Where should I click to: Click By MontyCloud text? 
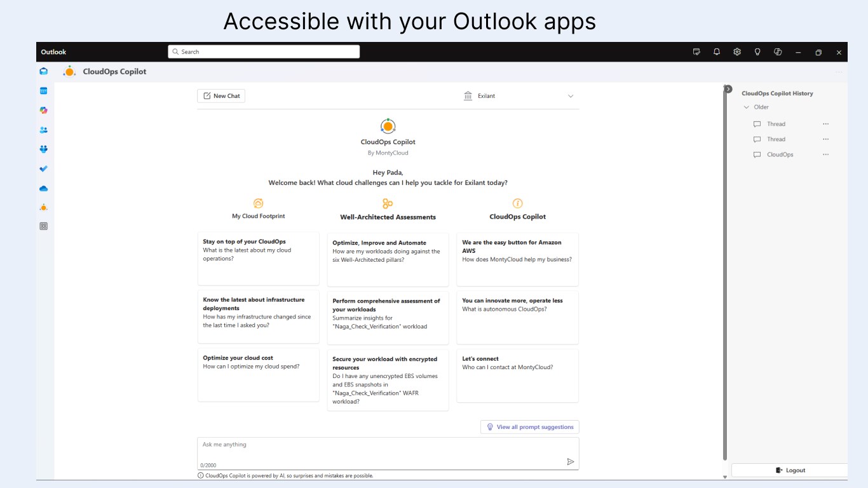[388, 153]
